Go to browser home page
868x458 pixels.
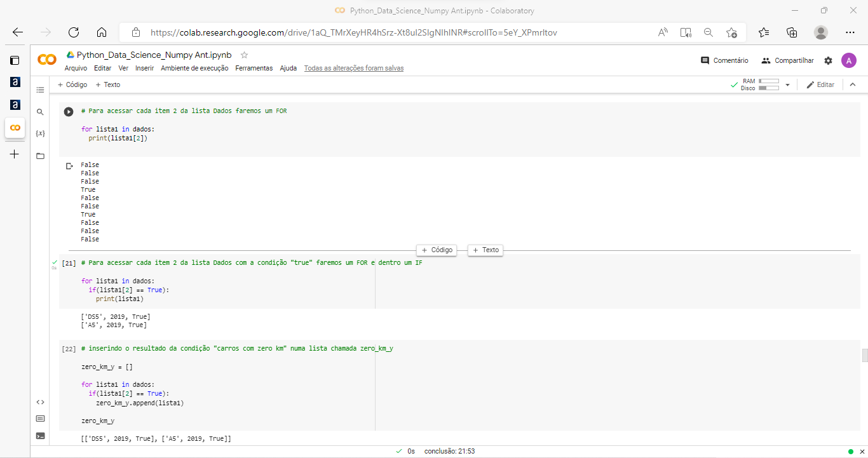(101, 32)
